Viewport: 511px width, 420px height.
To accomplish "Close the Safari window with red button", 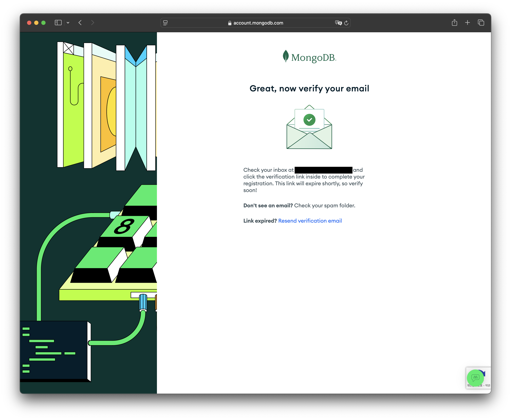I will (29, 23).
